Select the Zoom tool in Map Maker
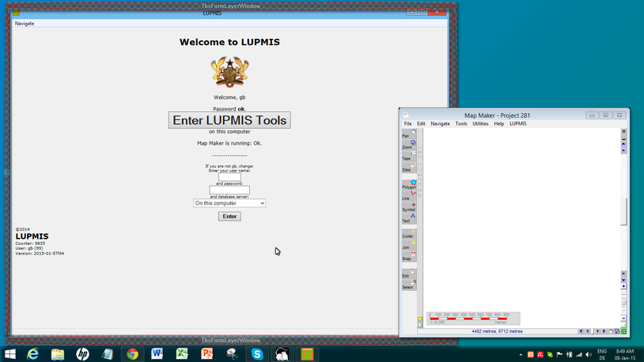The image size is (644, 362). tap(409, 145)
